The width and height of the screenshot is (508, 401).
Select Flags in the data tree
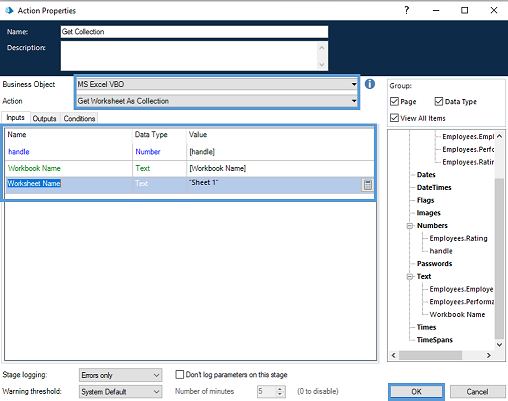tap(425, 200)
